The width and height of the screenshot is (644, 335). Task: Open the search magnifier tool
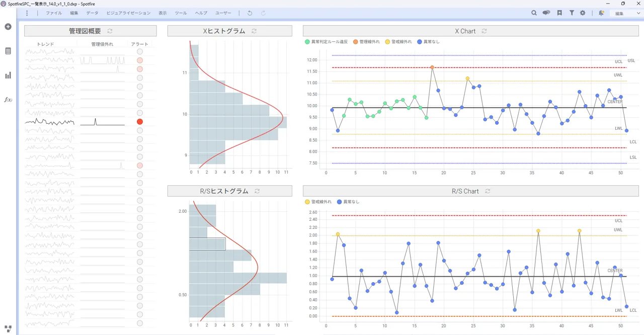coord(534,13)
